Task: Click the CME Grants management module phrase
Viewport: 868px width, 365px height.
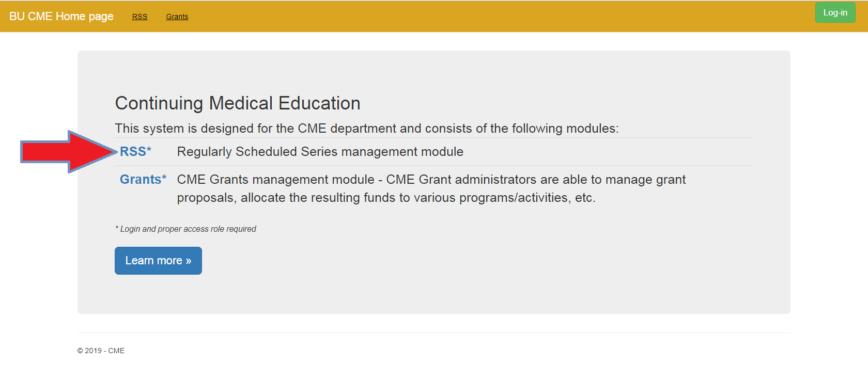Action: pos(276,180)
